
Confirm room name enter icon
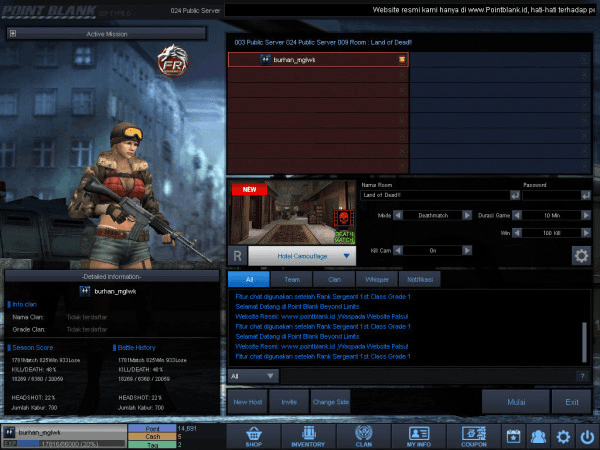click(515, 196)
